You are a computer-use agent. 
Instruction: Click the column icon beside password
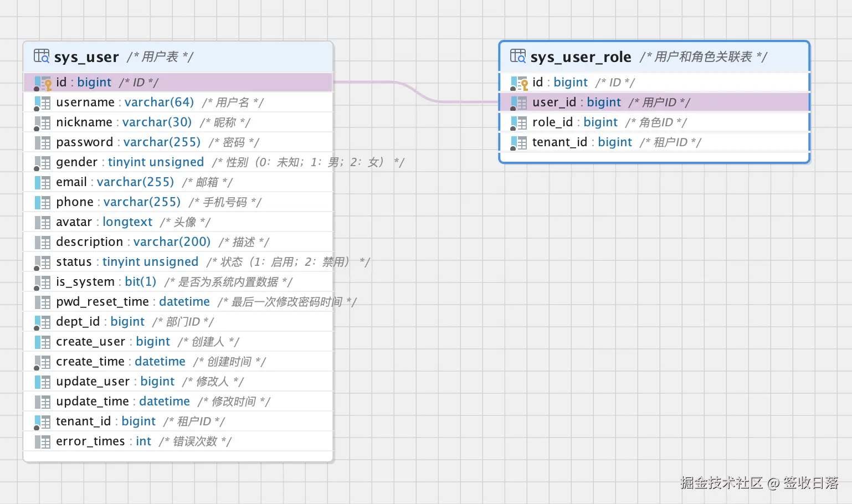[x=43, y=143]
